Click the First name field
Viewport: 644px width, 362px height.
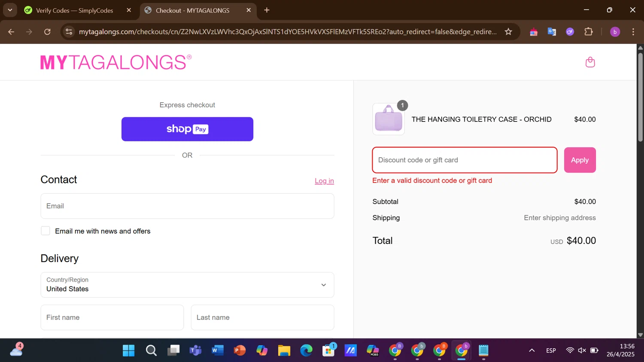(x=112, y=318)
